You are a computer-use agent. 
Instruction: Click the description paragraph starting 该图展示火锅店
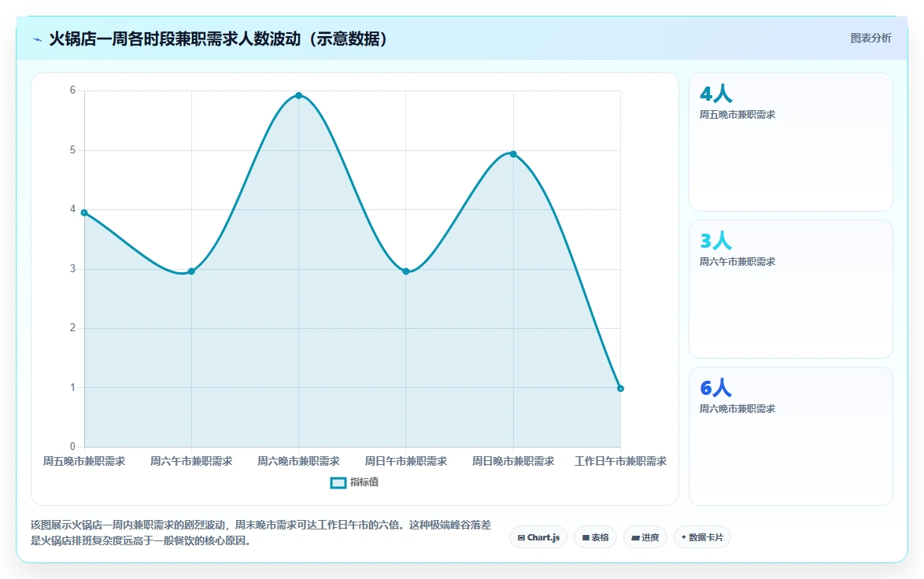tap(261, 533)
